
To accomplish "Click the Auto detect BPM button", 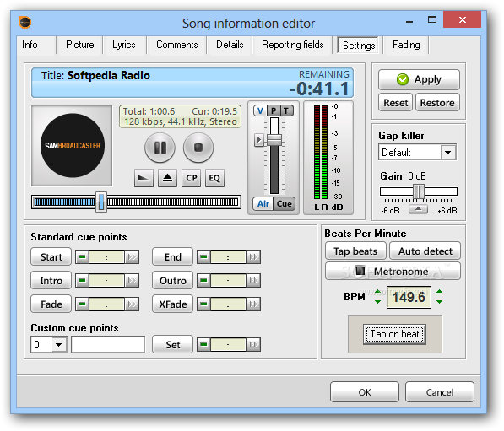I will [425, 251].
